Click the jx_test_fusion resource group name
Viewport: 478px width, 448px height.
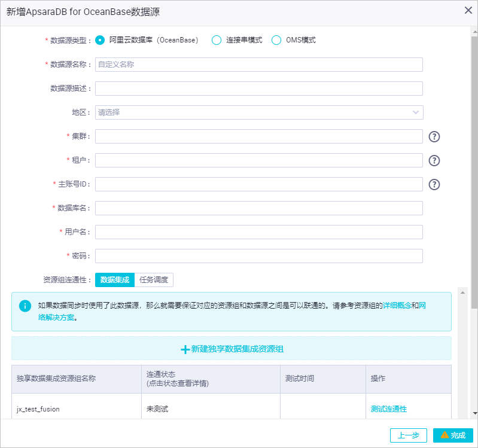[x=38, y=409]
